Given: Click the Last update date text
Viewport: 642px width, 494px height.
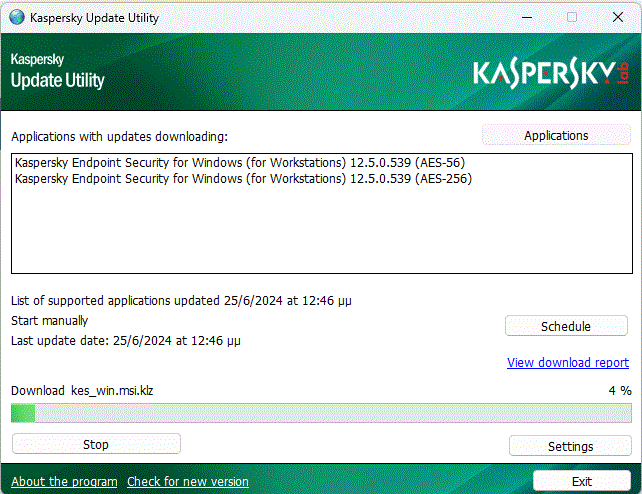Looking at the screenshot, I should [x=126, y=341].
